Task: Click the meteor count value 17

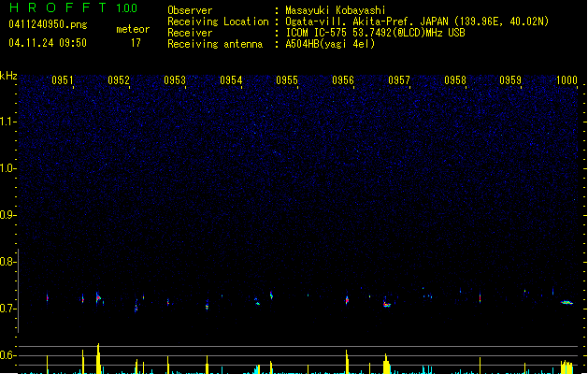Action: click(x=136, y=43)
